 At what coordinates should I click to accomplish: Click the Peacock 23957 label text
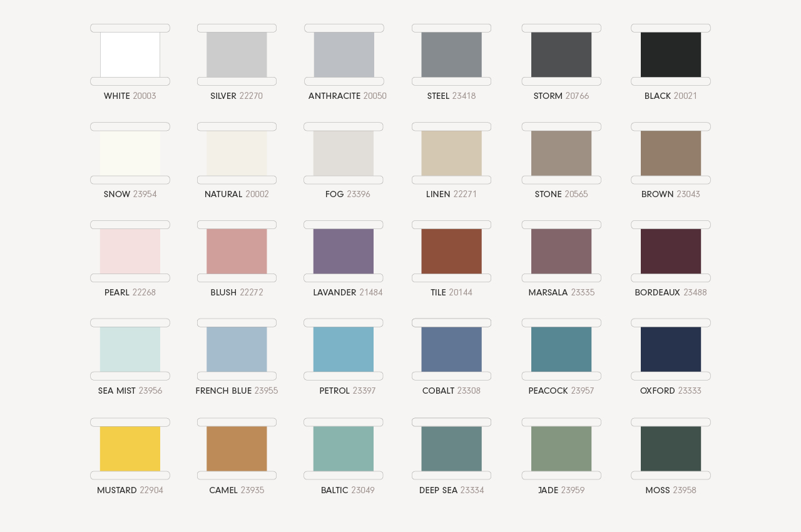pos(561,391)
